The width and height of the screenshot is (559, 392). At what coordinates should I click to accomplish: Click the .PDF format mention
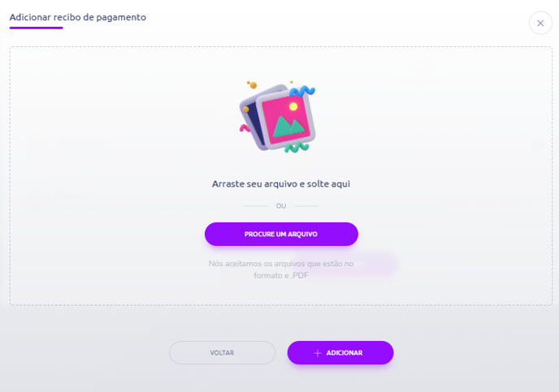300,276
